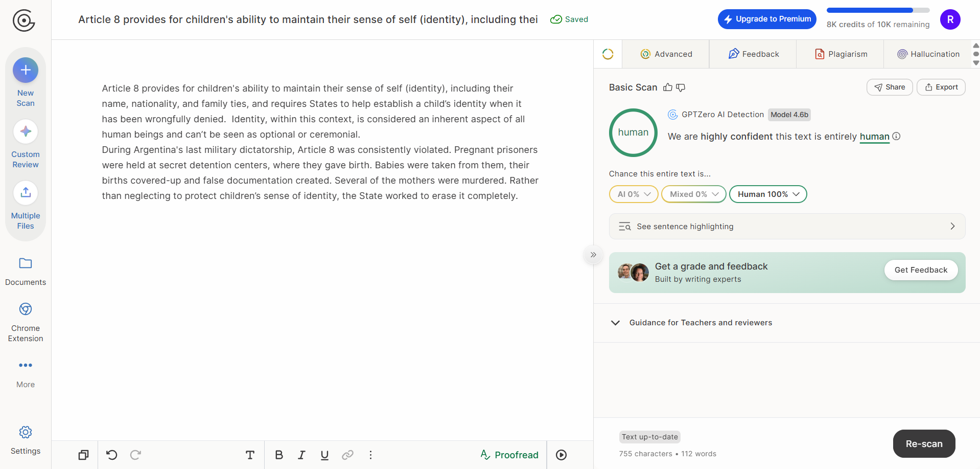Start a New Scan

pyautogui.click(x=26, y=83)
